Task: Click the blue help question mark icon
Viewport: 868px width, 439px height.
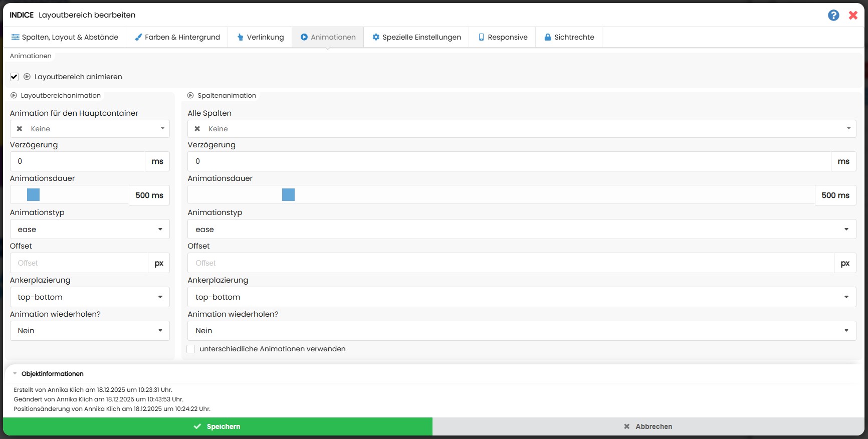Action: (833, 15)
